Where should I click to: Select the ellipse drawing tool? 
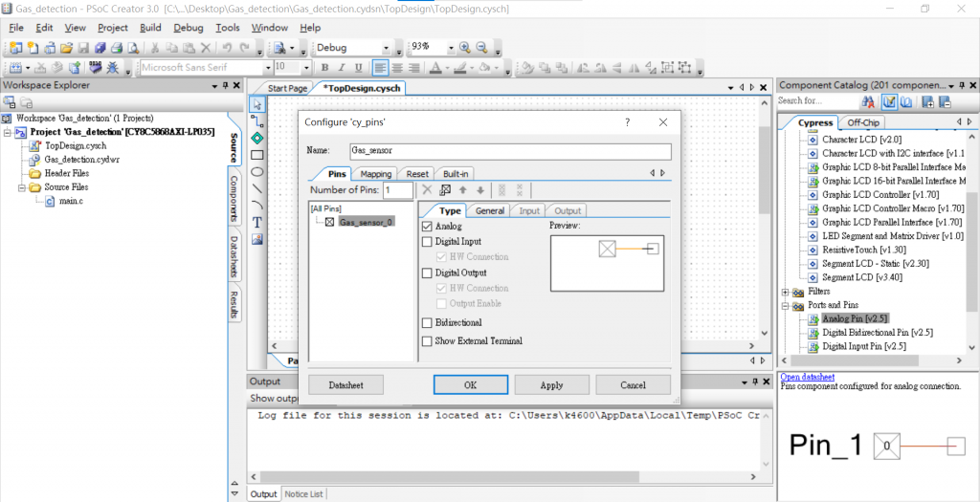point(256,172)
